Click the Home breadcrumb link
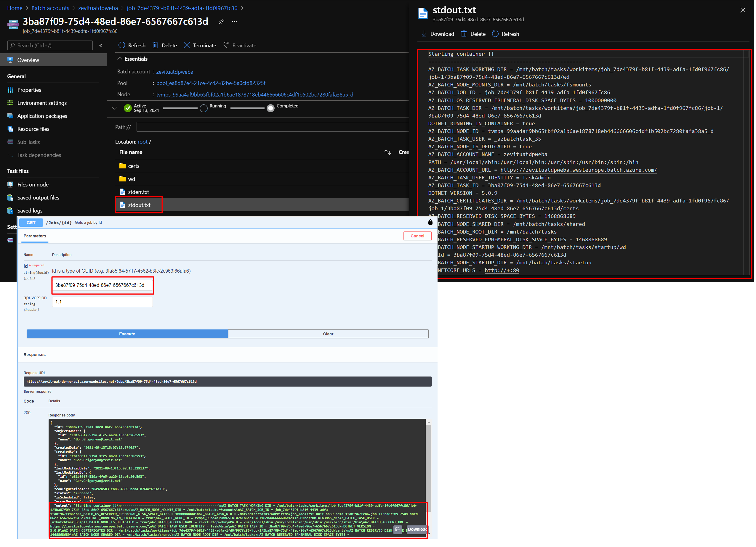This screenshot has width=756, height=547. click(15, 8)
